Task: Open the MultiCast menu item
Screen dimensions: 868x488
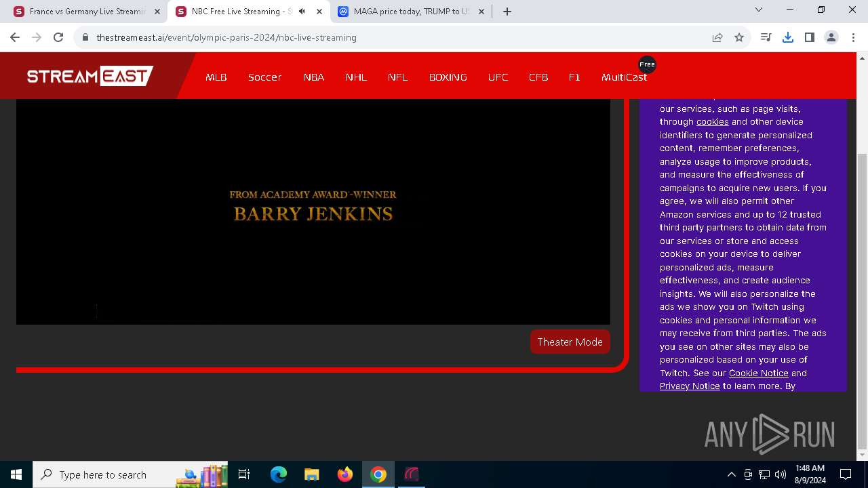Action: pos(624,77)
